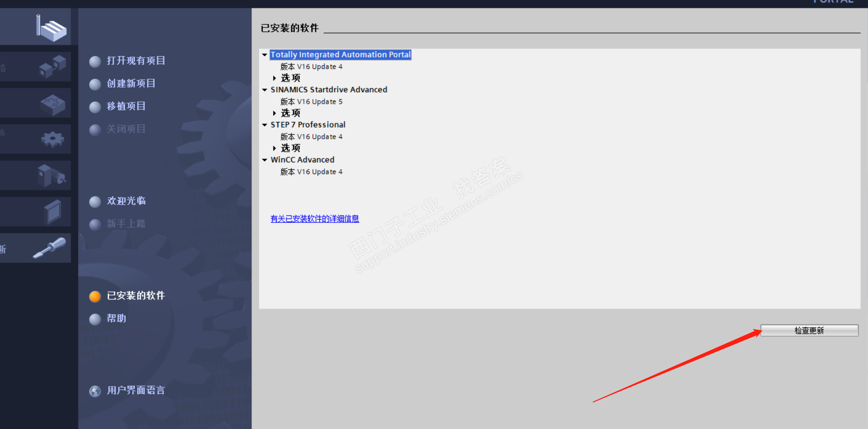Viewport: 868px width, 429px height.
Task: Choose 创建新项目 to create a project
Action: pos(131,84)
